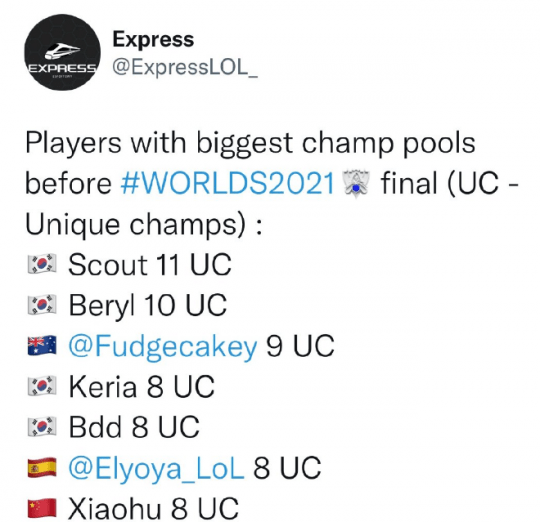Click the Xiaohu 8 UC text
This screenshot has height=522, width=540.
click(153, 508)
